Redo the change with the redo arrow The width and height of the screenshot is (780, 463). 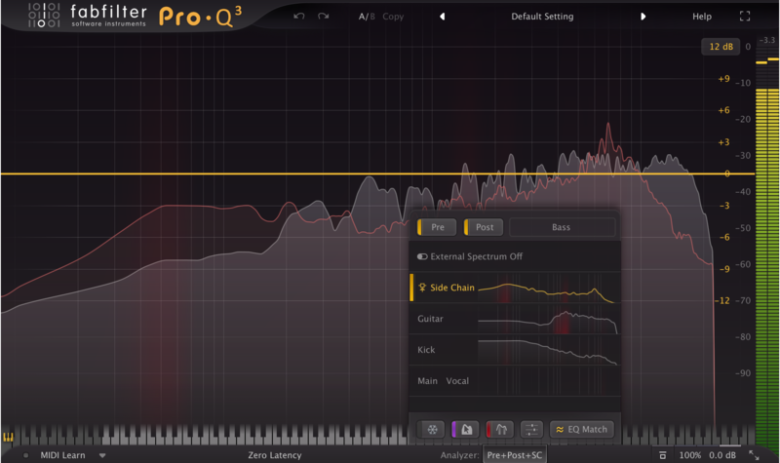(323, 16)
